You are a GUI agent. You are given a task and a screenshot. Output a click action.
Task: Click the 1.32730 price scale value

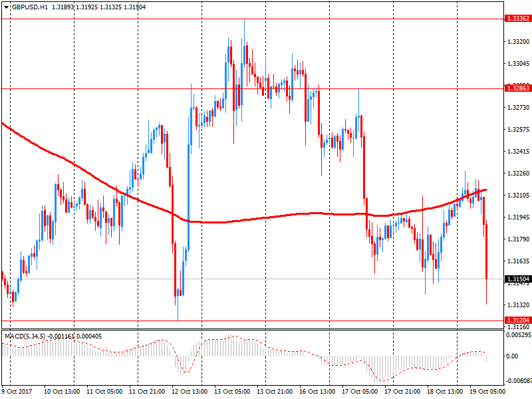point(519,108)
